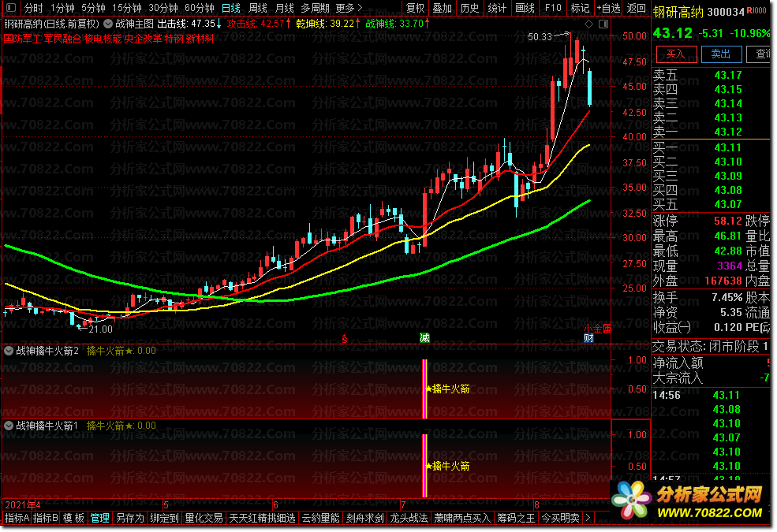The width and height of the screenshot is (777, 532).
Task: Select the 筹码之王 indicator tab
Action: 516,518
